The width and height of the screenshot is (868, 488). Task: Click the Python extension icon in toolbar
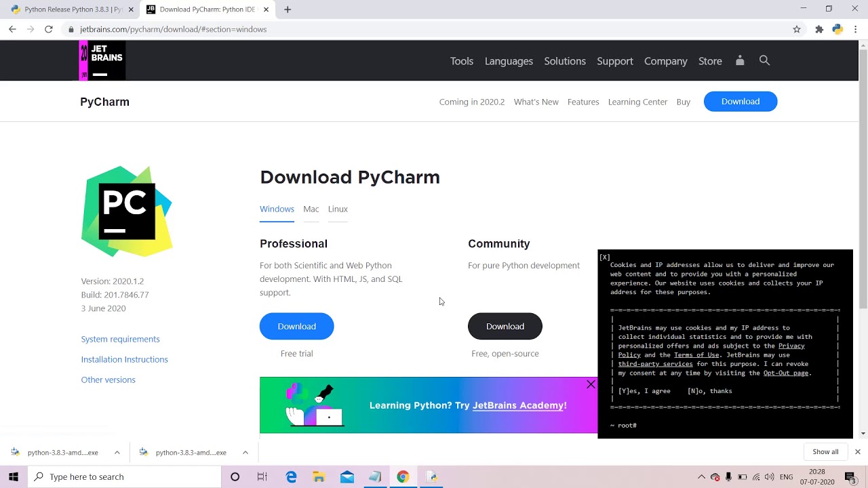point(837,29)
